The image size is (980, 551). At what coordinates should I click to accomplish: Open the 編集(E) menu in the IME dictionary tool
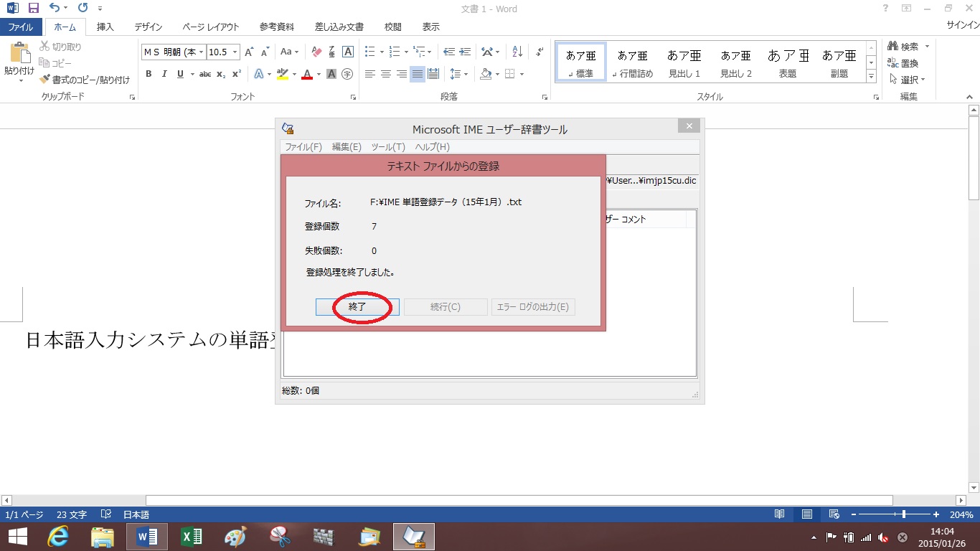click(x=347, y=147)
